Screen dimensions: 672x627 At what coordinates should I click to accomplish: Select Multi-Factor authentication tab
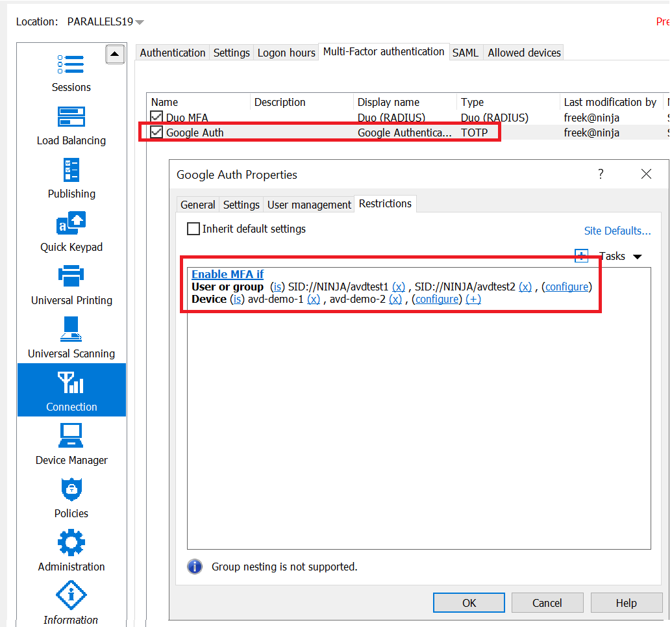tap(384, 51)
